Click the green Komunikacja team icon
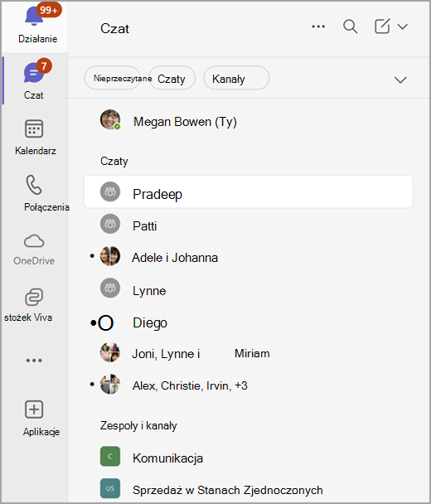The width and height of the screenshot is (431, 504). 110,456
